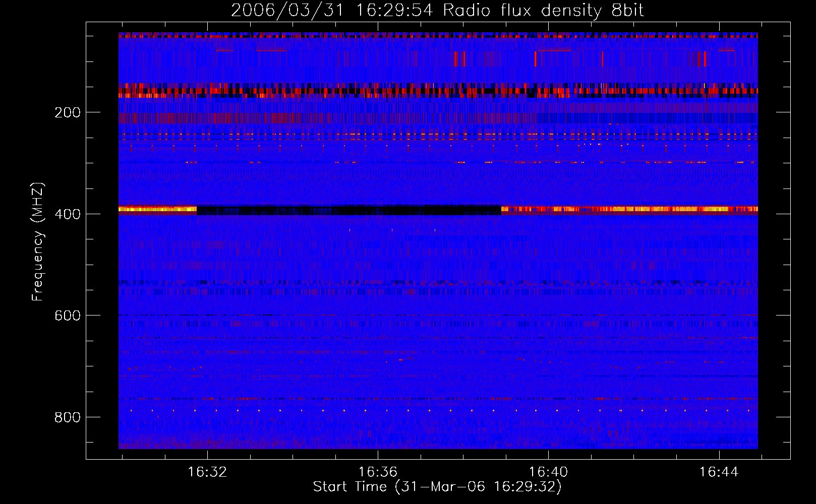
Task: Click the 'Frequency (MHZ)' y-axis label
Action: point(37,241)
